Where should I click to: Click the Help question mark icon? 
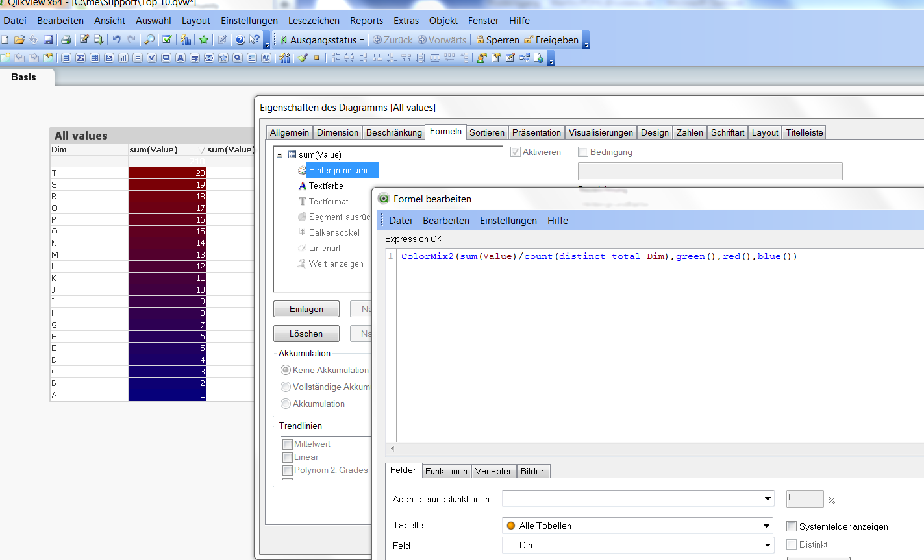click(x=240, y=40)
